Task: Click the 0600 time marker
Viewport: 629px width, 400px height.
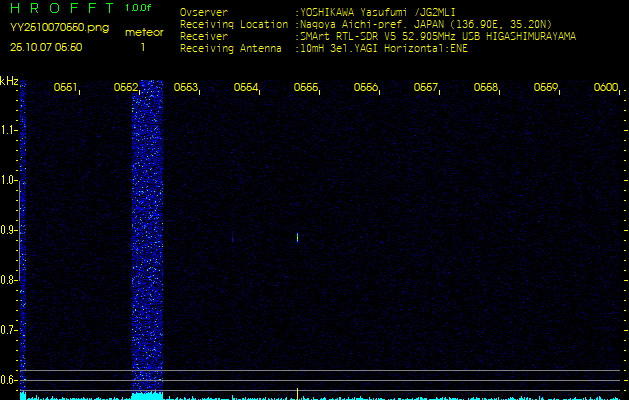Action: (606, 87)
